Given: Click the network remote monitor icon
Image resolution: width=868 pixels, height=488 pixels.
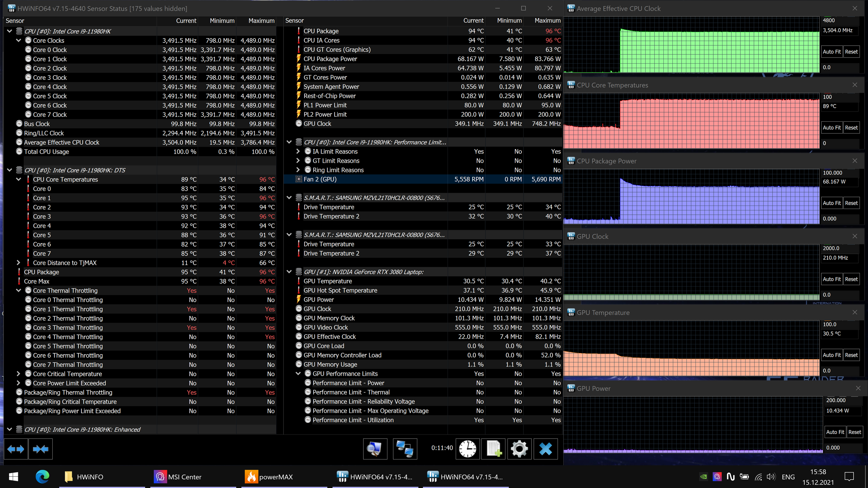Looking at the screenshot, I should pyautogui.click(x=405, y=449).
